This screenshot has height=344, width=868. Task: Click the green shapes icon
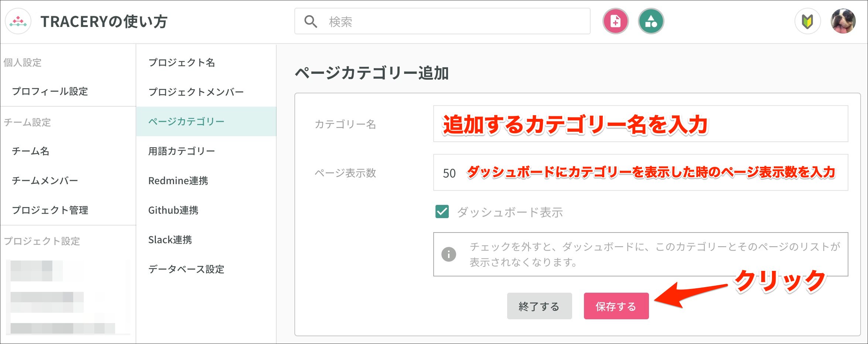coord(651,21)
